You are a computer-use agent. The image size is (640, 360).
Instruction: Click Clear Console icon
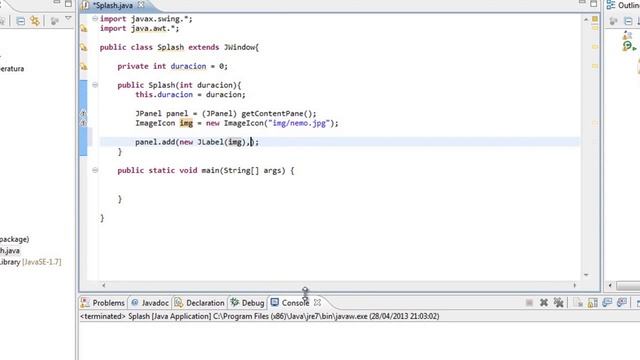[578, 302]
